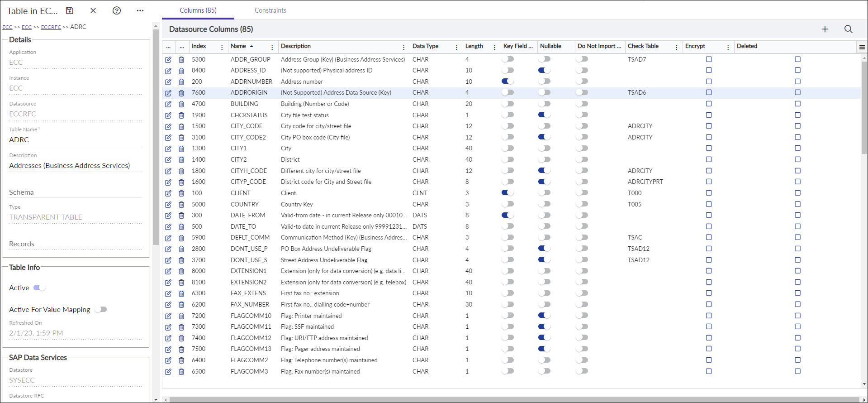Open the Name column header menu

272,47
